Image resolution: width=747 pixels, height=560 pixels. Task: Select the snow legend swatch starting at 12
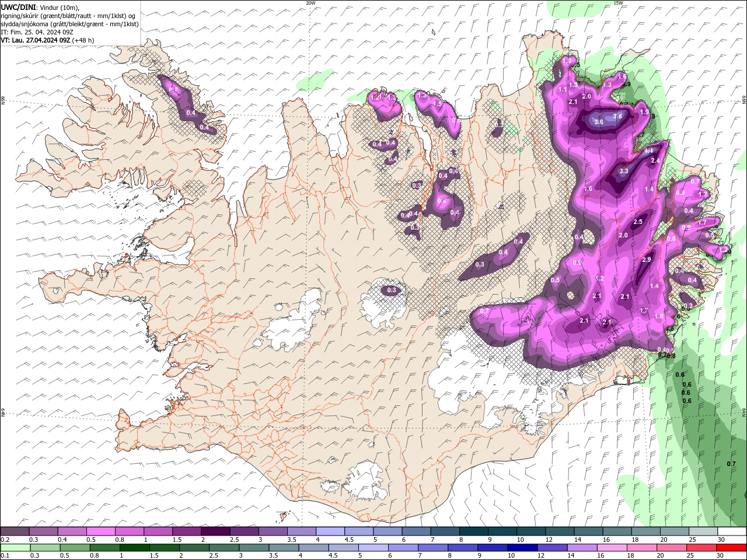click(559, 531)
